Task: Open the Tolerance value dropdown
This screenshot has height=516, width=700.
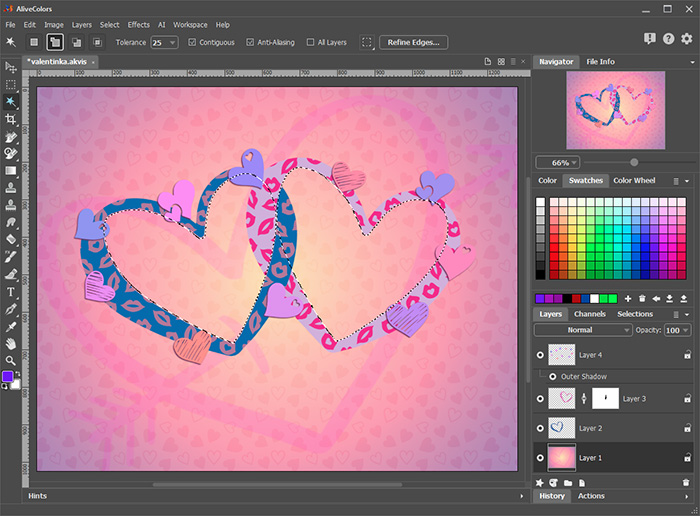Action: (x=172, y=42)
